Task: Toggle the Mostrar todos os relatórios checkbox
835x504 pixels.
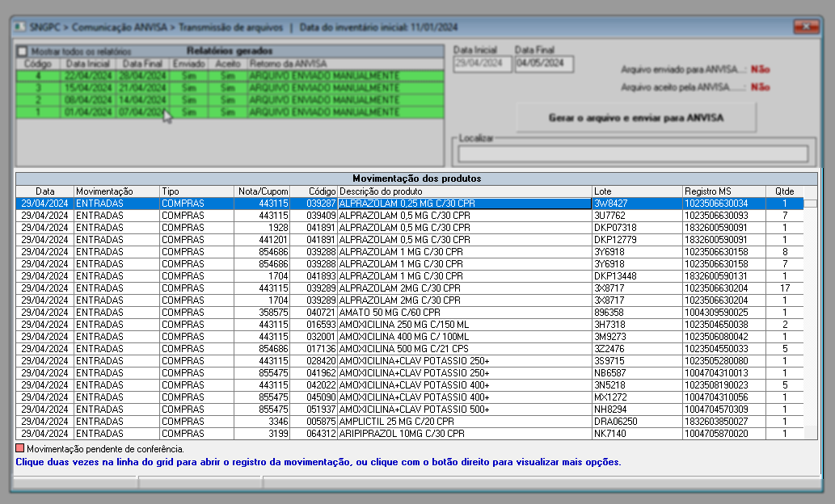Action: point(23,51)
